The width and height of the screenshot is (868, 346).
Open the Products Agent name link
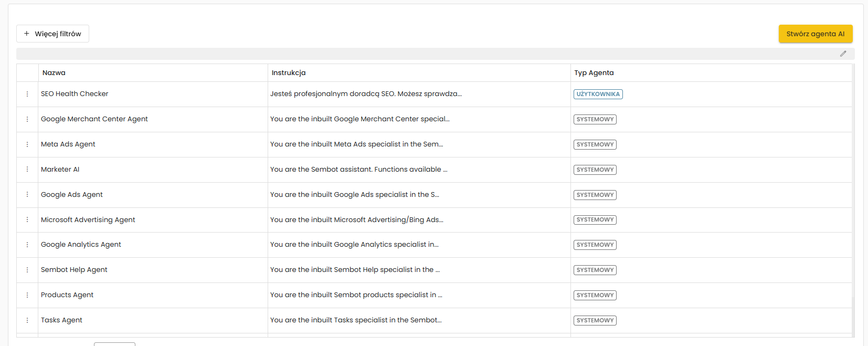pos(67,295)
